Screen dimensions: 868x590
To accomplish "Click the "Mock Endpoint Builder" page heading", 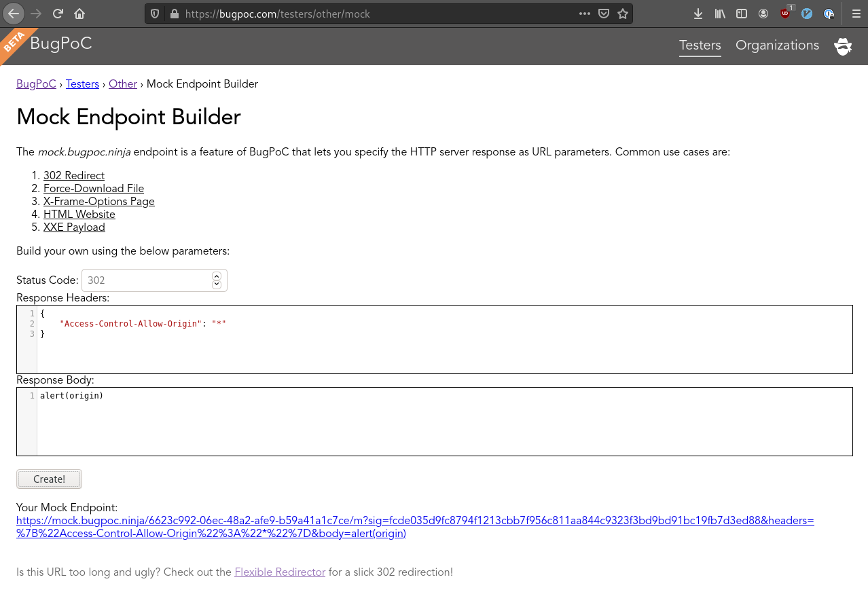I will pos(128,117).
